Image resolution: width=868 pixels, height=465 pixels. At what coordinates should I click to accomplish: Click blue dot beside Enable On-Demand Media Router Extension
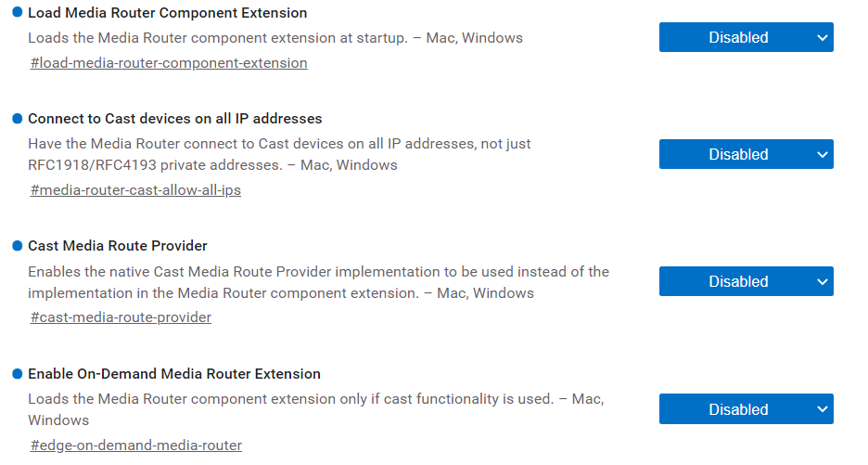(x=18, y=373)
